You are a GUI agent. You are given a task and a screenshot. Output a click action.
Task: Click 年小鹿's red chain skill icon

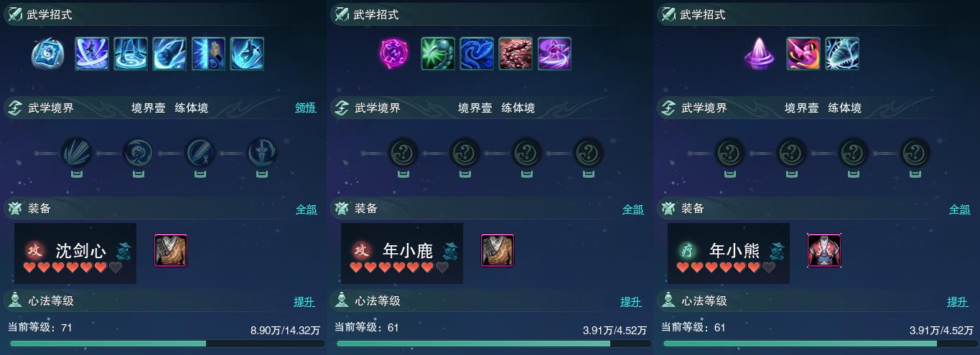click(x=515, y=54)
